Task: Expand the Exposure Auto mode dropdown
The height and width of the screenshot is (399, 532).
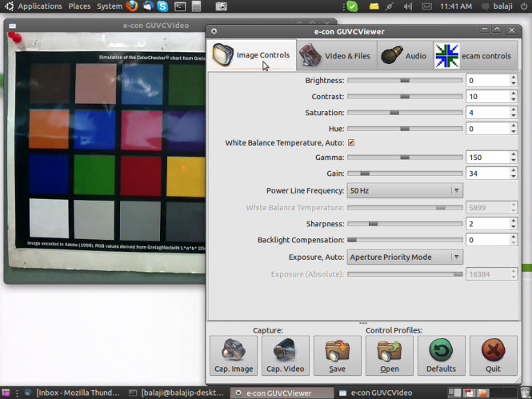Action: (x=405, y=257)
